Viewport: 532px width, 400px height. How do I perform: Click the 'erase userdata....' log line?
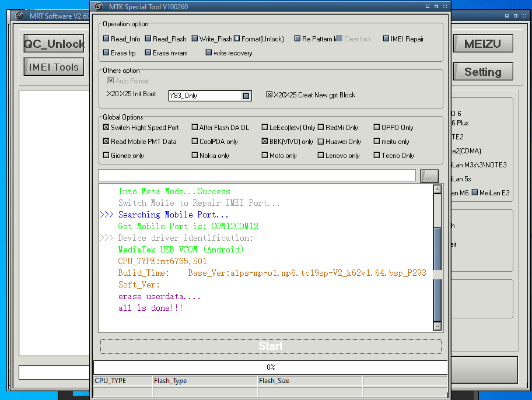(159, 297)
